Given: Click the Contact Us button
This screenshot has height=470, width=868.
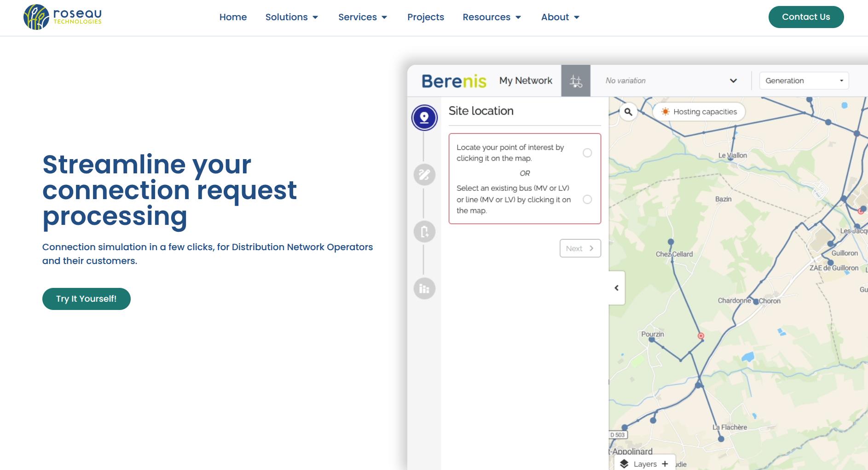Looking at the screenshot, I should pyautogui.click(x=806, y=17).
